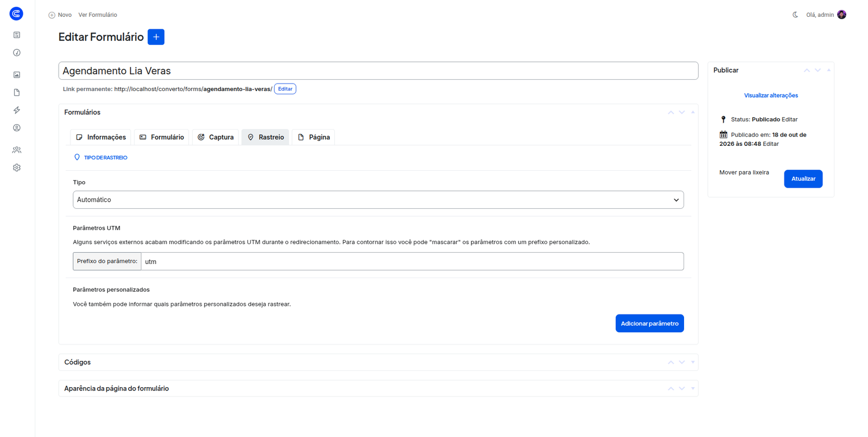Open the media image icon in the sidebar
The width and height of the screenshot is (868, 437).
pyautogui.click(x=17, y=75)
